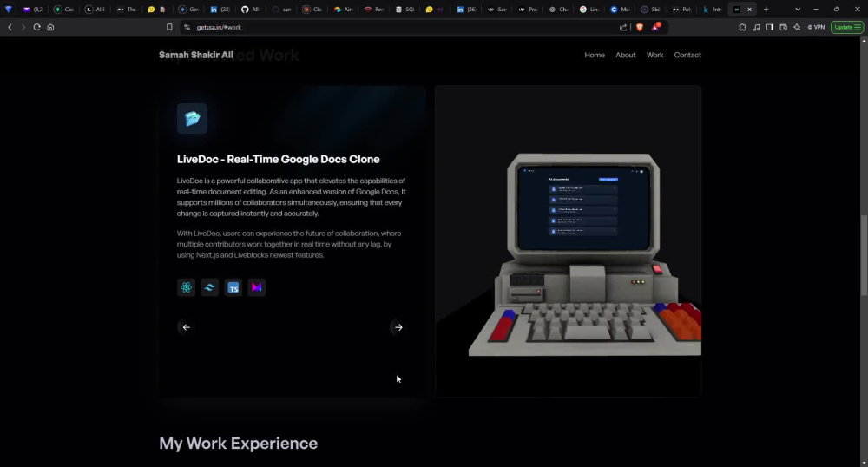Go to the next project with right arrow
Screen dimensions: 868x467
coord(398,327)
